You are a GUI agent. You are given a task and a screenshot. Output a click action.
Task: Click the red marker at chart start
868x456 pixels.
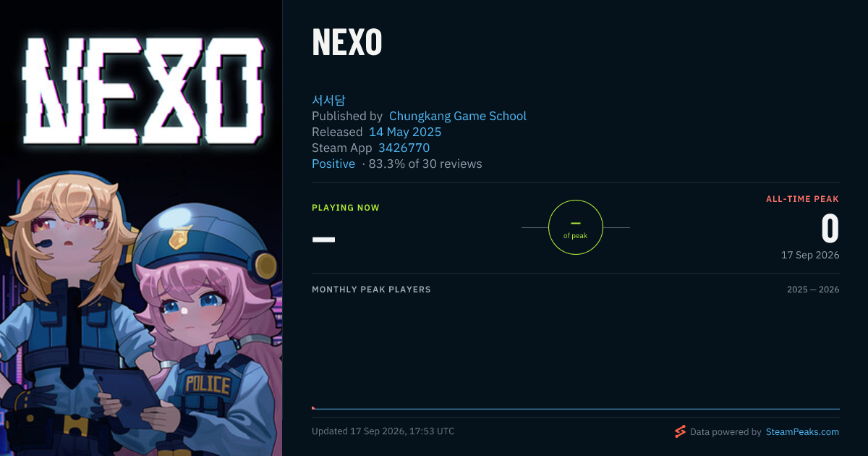[313, 408]
